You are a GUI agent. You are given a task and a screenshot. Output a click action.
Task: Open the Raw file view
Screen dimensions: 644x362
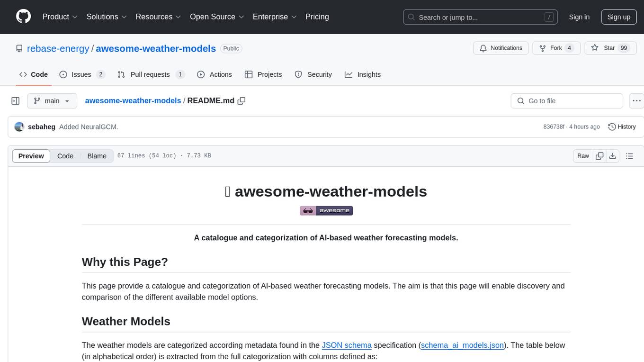(x=583, y=156)
